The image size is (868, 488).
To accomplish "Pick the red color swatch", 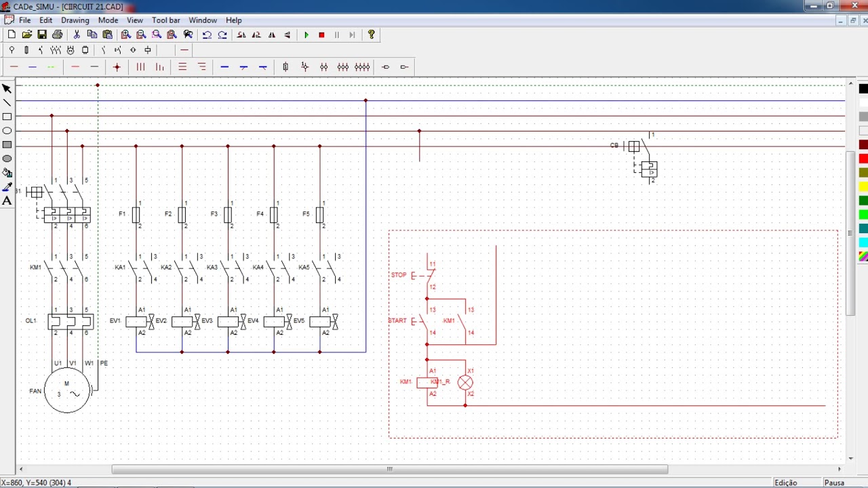I will 863,159.
